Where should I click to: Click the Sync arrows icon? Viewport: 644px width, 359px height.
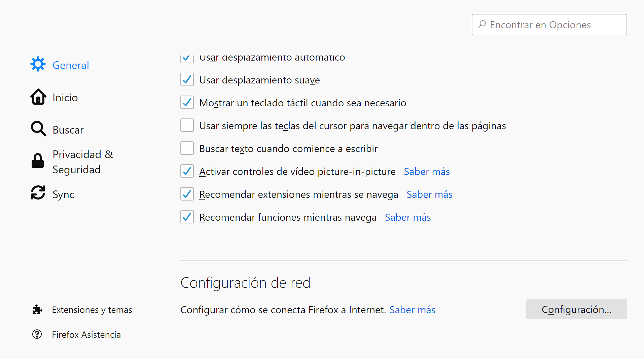(x=38, y=193)
